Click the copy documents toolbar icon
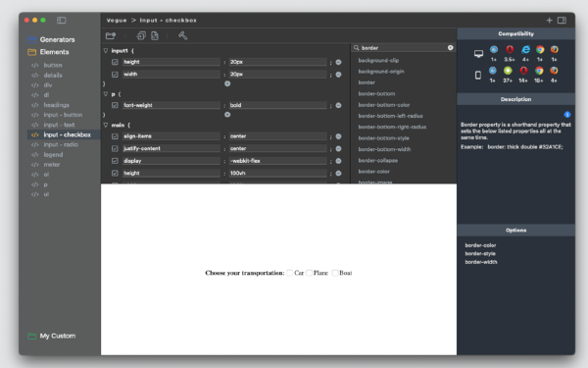 pos(141,35)
